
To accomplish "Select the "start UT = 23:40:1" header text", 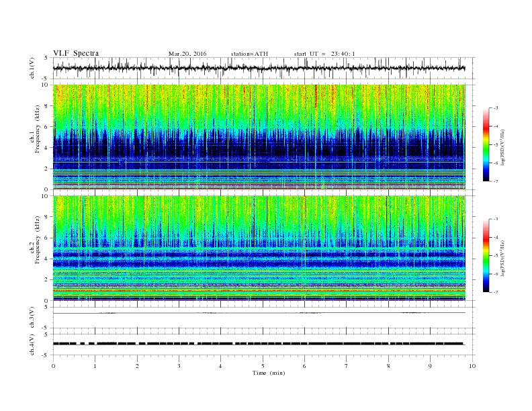I will pos(324,54).
